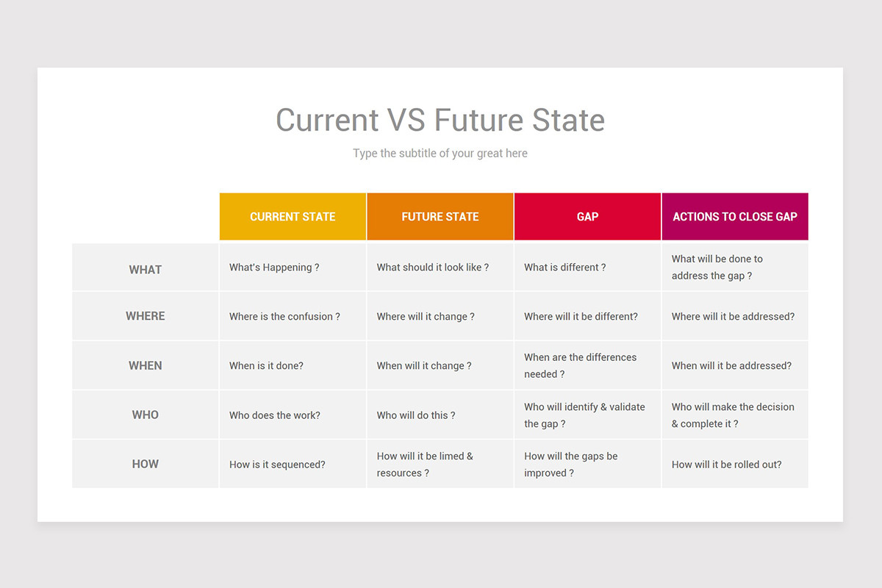Viewport: 882px width, 588px height.
Task: Click the 'How will it be rolled out?' text
Action: point(726,465)
